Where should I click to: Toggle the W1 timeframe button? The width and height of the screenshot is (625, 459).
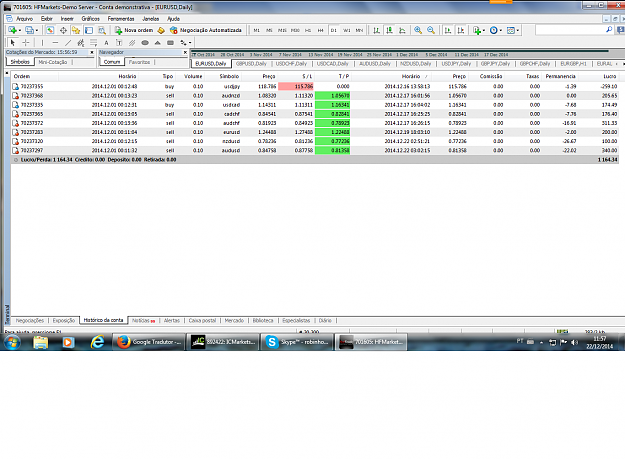pos(347,30)
